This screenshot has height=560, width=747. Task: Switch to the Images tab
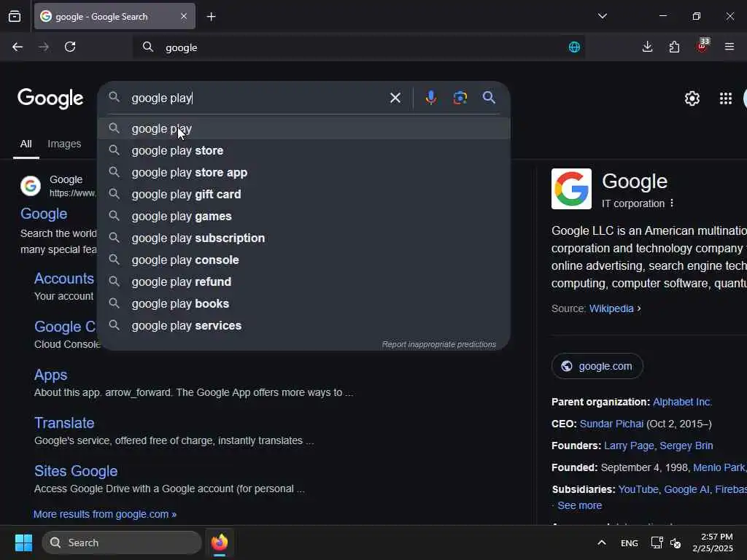64,144
